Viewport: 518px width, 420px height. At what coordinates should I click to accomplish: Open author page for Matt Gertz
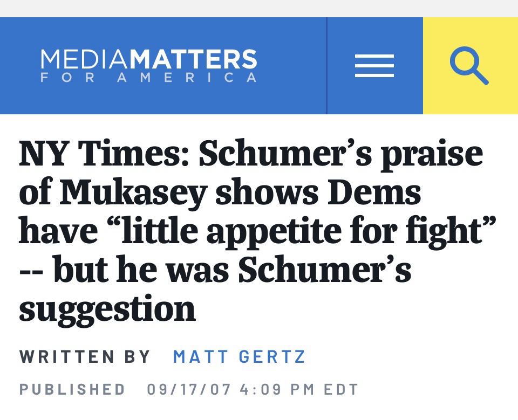click(x=240, y=357)
